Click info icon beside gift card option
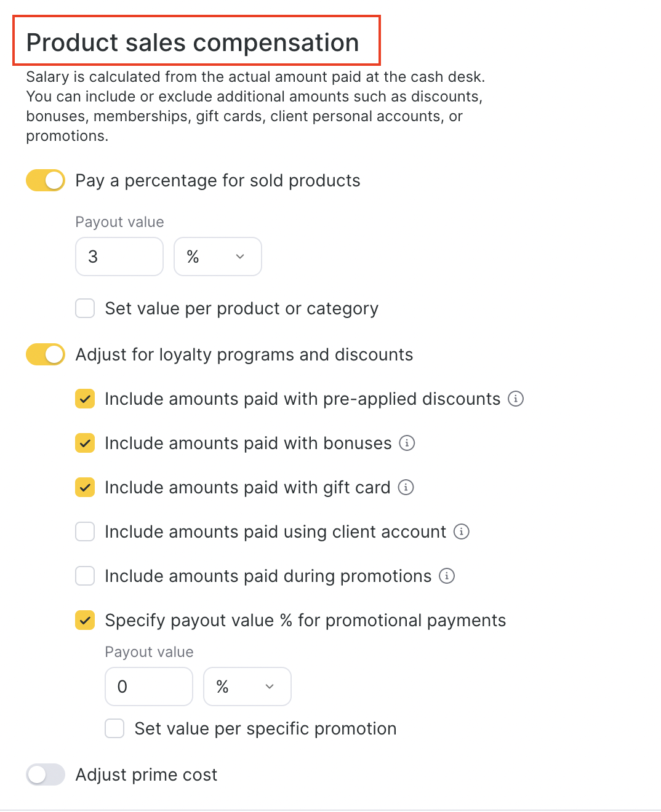This screenshot has height=812, width=661. coord(406,487)
